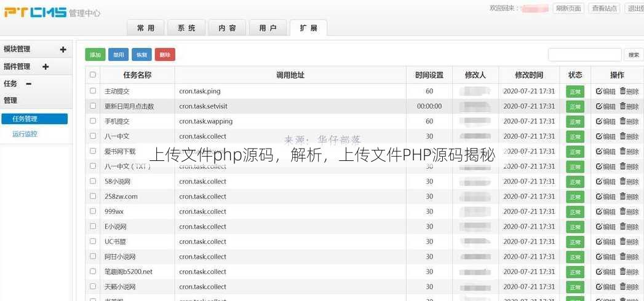
Task: Click the 修改时间 column header
Action: 529,75
